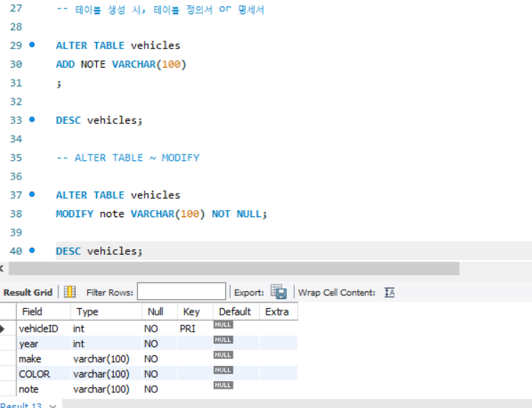Sort by the Default column header
The image size is (532, 408).
[236, 311]
